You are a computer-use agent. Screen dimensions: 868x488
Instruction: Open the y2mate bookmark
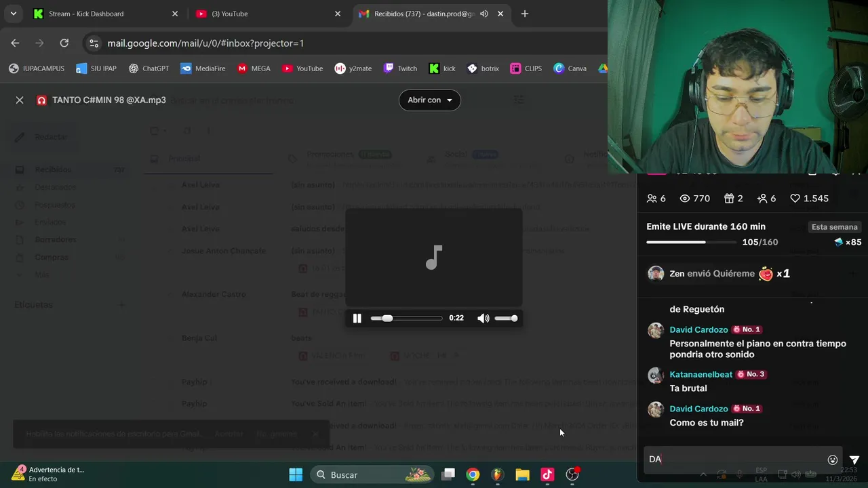pos(353,68)
